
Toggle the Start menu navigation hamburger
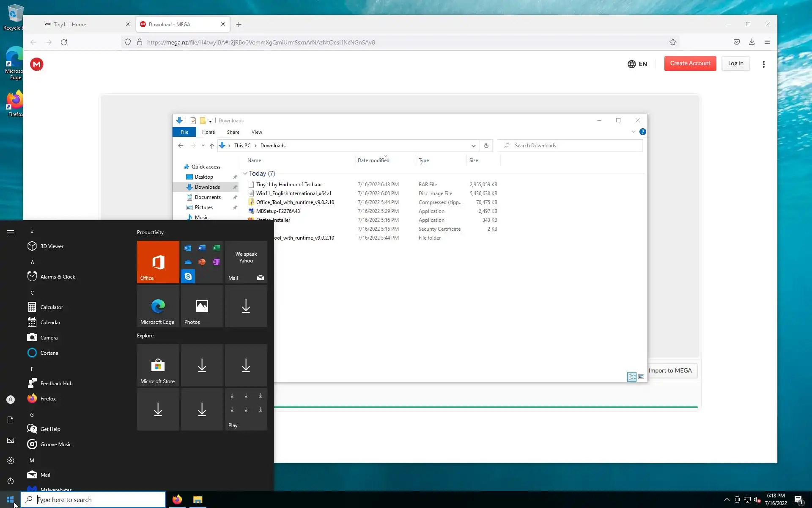[x=11, y=232]
